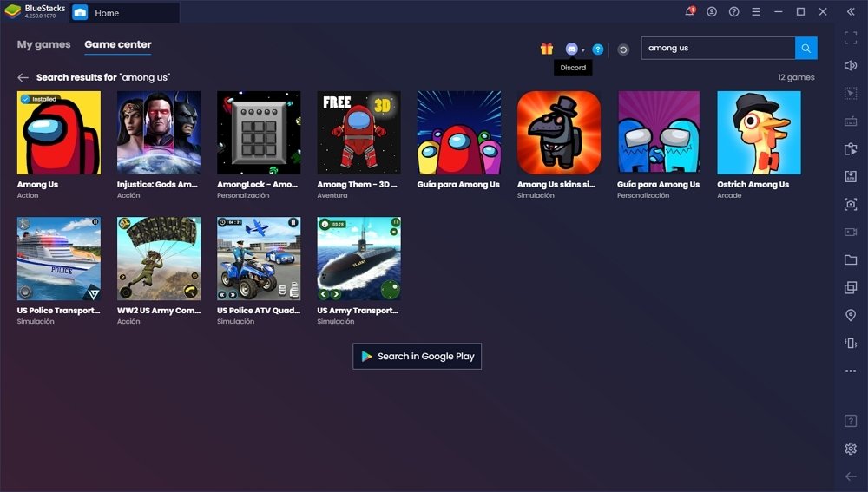Open the US Army Transport submarine thumbnail
The width and height of the screenshot is (868, 492).
(x=358, y=259)
